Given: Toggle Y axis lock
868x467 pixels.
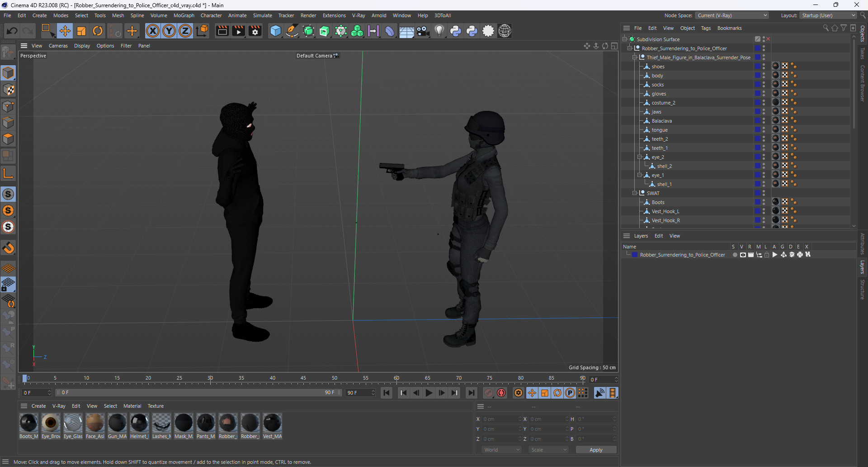Looking at the screenshot, I should 169,31.
